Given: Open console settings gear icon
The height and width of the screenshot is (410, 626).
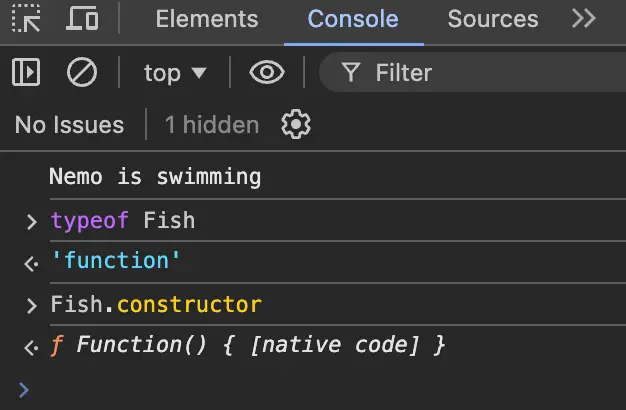Looking at the screenshot, I should (x=296, y=125).
